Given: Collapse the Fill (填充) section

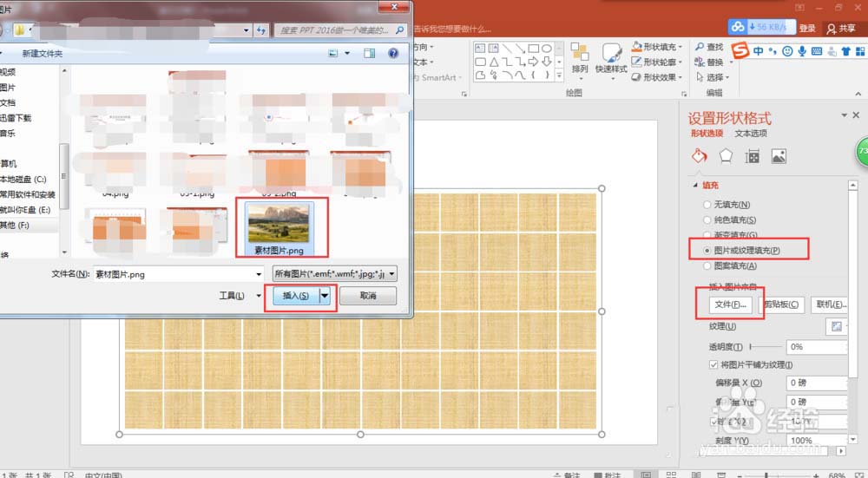Looking at the screenshot, I should tap(695, 186).
